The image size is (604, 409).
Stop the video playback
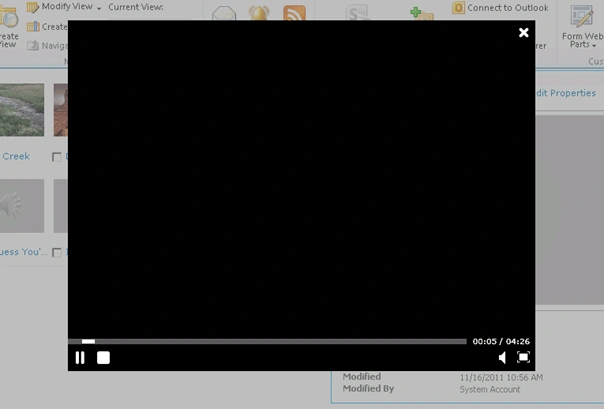pyautogui.click(x=103, y=358)
